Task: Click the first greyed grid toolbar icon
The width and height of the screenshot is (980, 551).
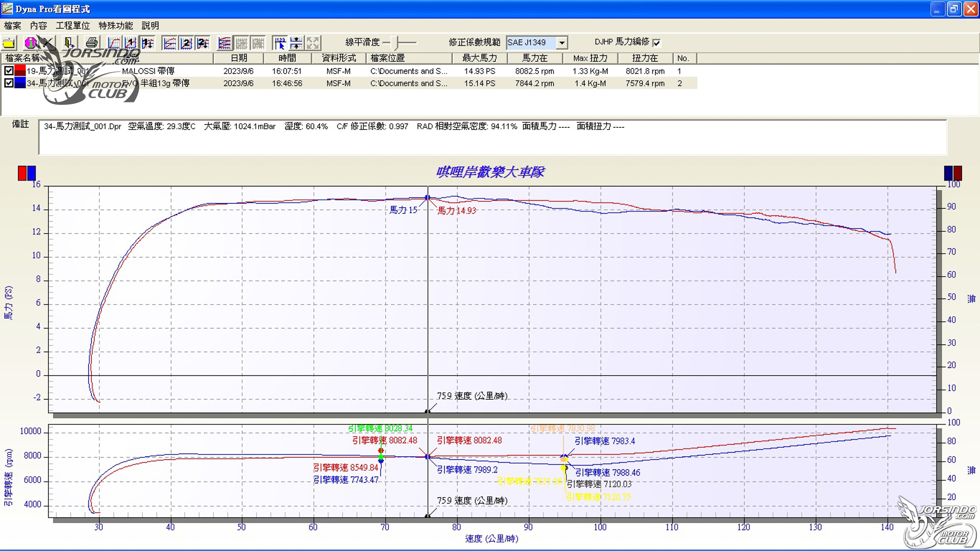Action: tap(242, 43)
